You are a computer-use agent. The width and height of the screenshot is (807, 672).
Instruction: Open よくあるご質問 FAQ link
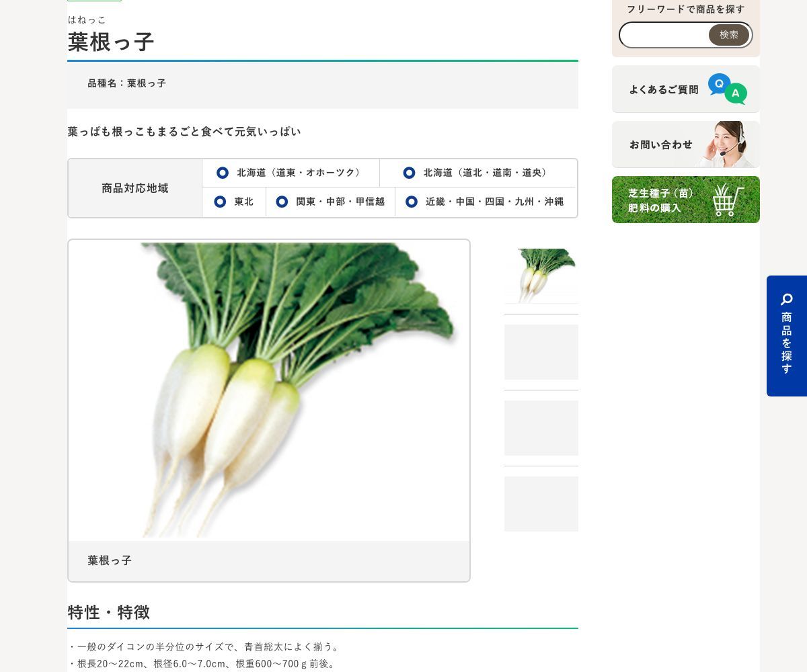pos(663,89)
